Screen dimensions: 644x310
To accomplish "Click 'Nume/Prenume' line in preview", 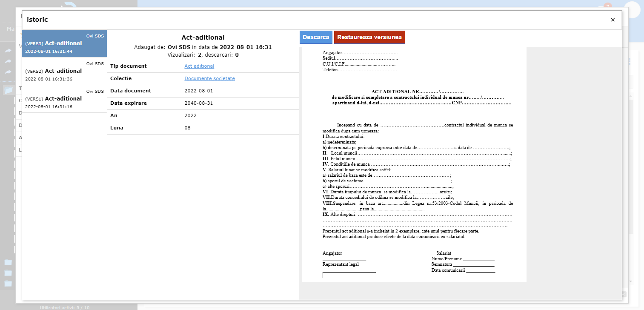I will (x=463, y=258).
